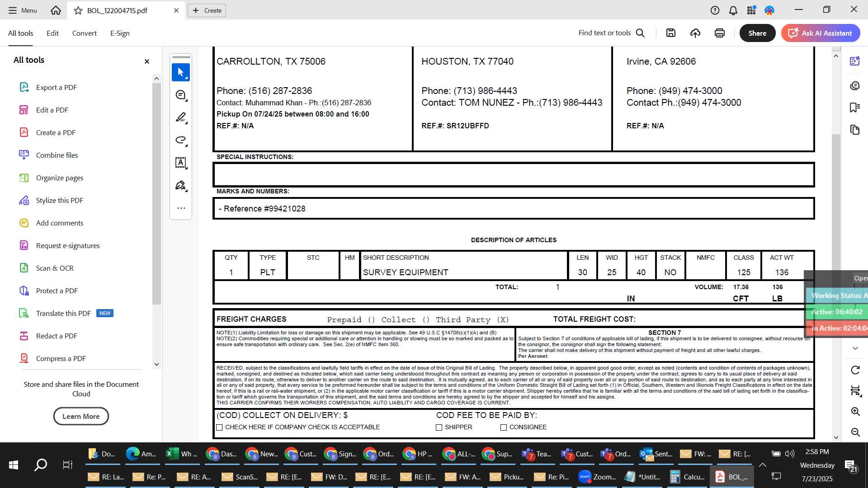Click the search magnifier beside Find text
Screen dimensions: 868x488
(640, 33)
